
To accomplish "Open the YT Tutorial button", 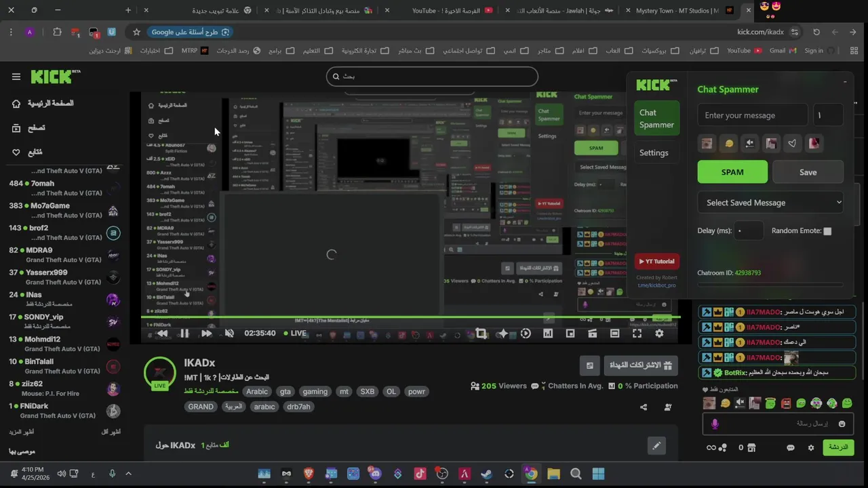I will 657,262.
